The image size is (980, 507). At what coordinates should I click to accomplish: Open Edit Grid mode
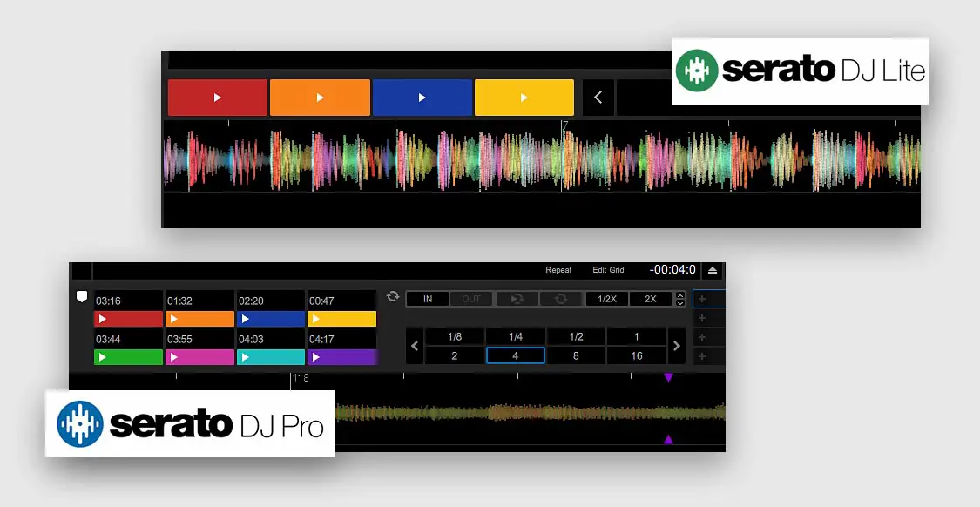[x=609, y=270]
